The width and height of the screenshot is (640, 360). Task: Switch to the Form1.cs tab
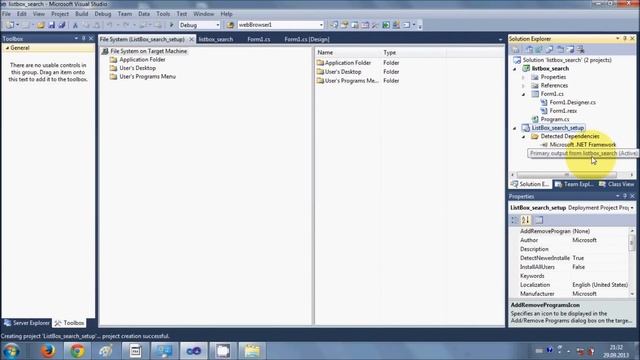pos(259,40)
